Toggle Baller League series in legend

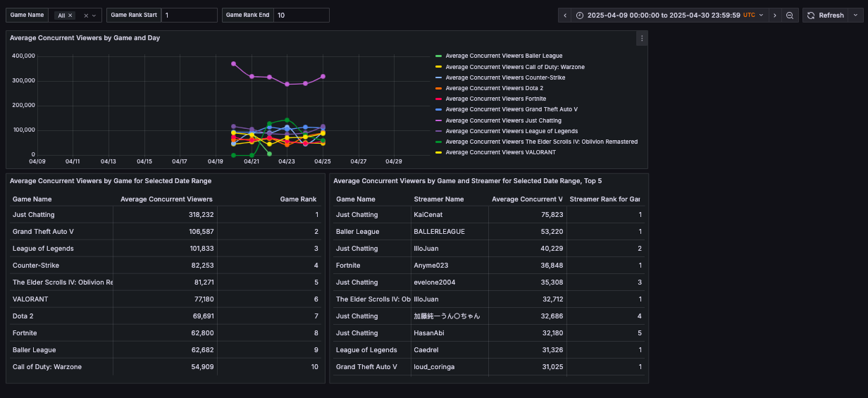pos(504,56)
